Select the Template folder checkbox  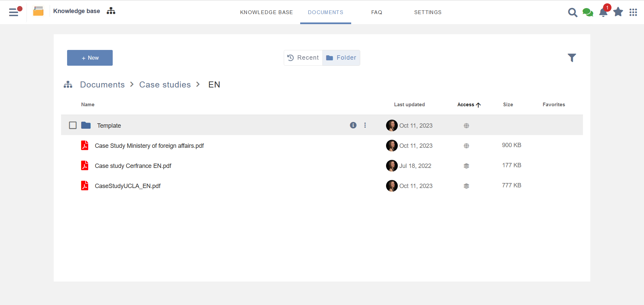(x=73, y=125)
